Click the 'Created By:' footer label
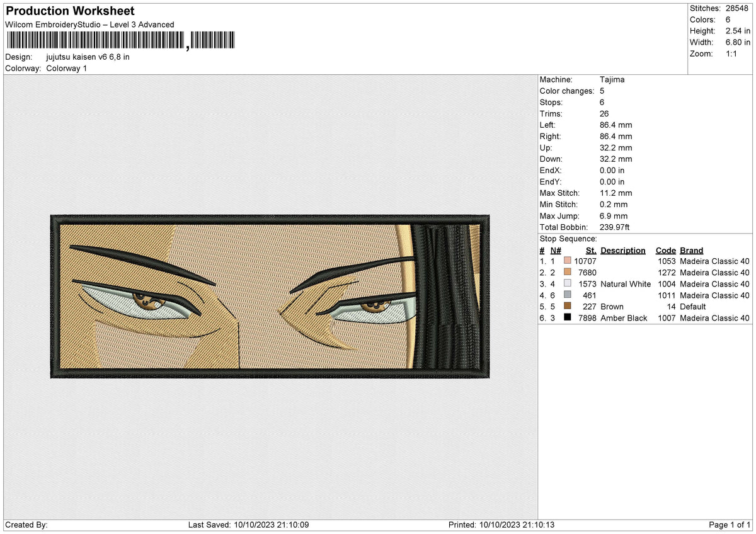The image size is (756, 534). [x=26, y=525]
